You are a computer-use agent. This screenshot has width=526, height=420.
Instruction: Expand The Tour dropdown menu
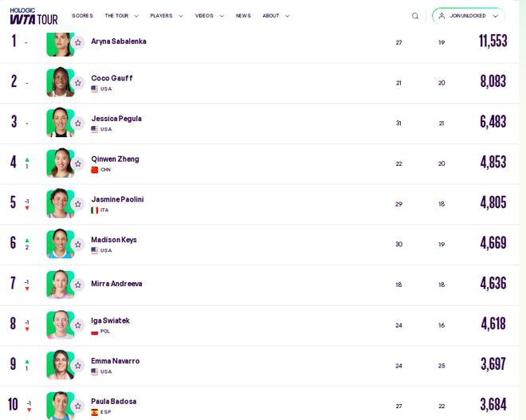[121, 16]
